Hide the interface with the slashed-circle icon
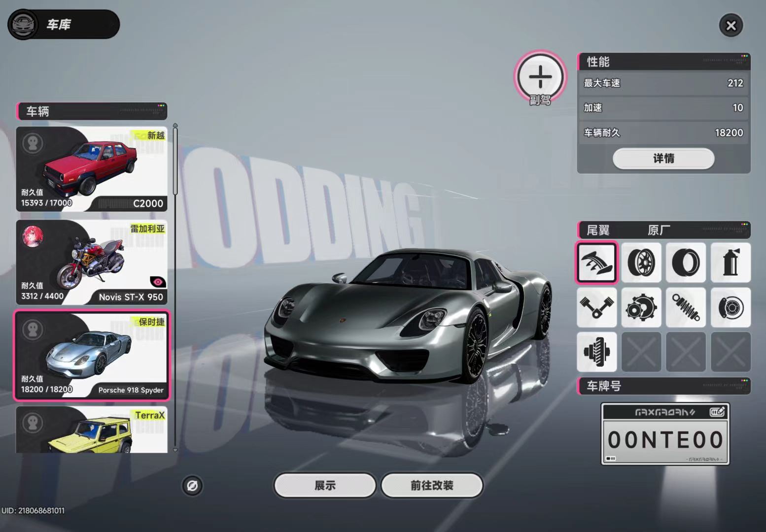766x532 pixels. (192, 486)
